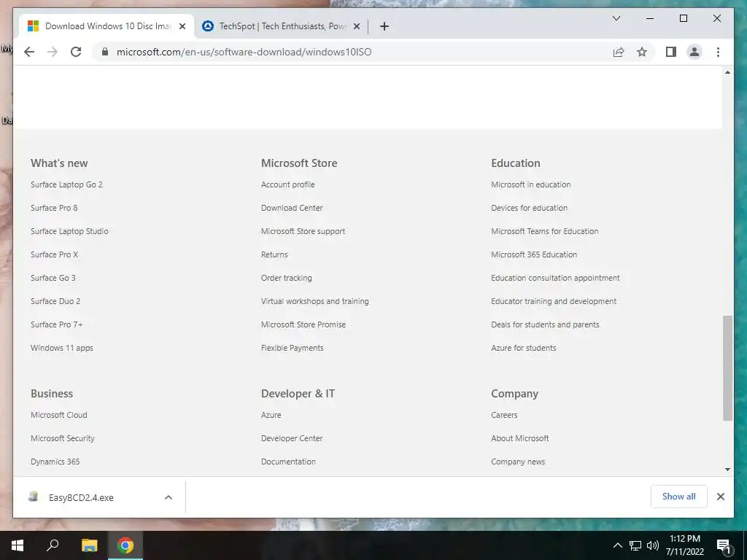Close the Download Windows 10 Disc Image tab
747x560 pixels.
pos(182,26)
